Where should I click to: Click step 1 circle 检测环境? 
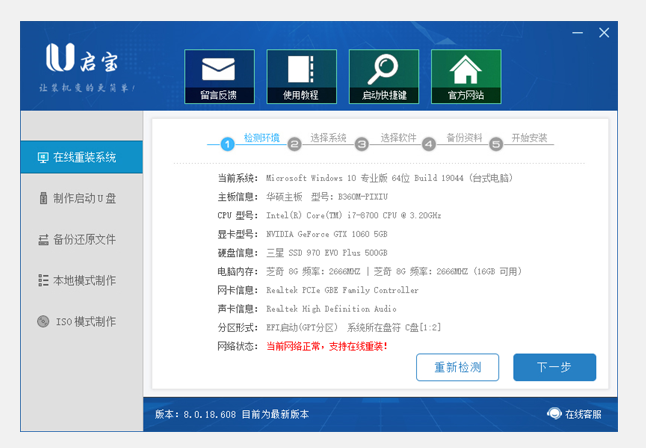(227, 144)
